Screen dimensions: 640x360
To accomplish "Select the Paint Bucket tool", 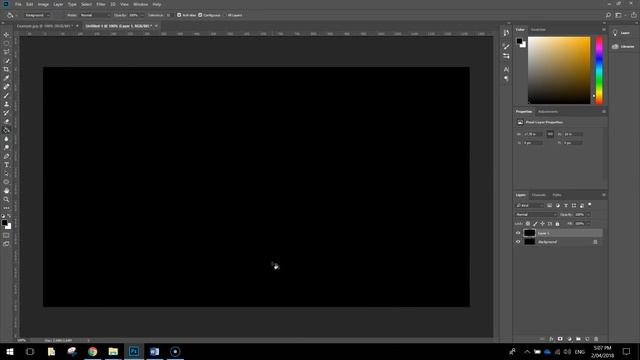I will click(6, 130).
